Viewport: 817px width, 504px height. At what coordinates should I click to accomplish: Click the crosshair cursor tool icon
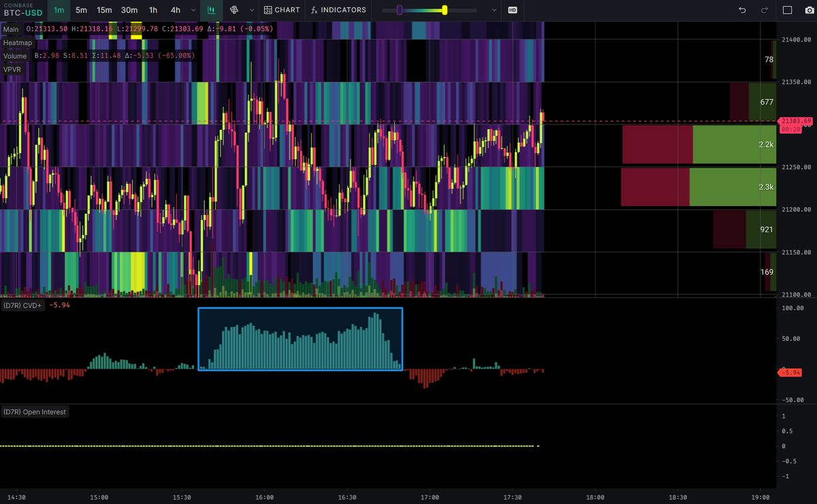tap(234, 10)
